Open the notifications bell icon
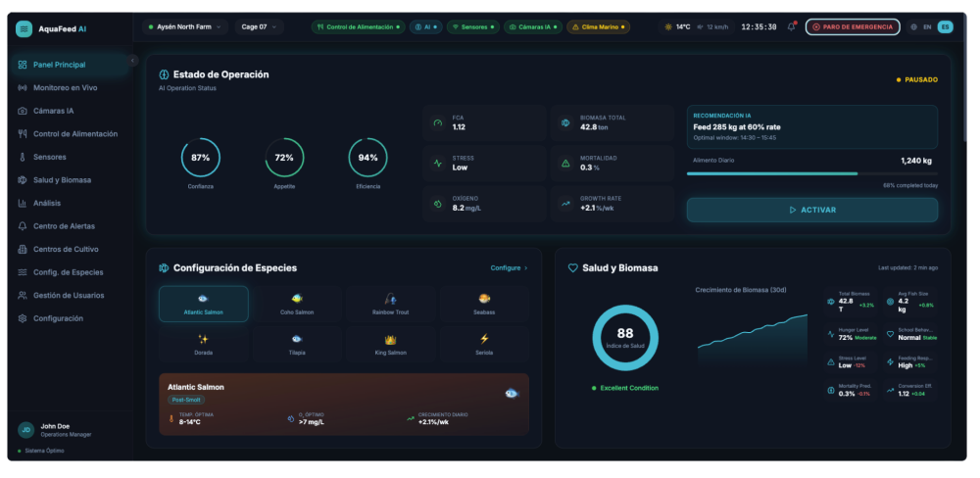The image size is (980, 478). point(791,26)
